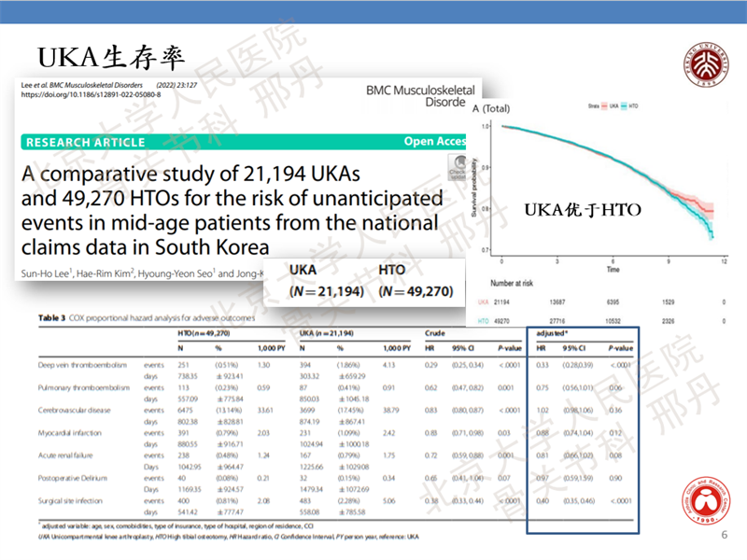Click the Open Access label
The width and height of the screenshot is (747, 560).
(433, 142)
